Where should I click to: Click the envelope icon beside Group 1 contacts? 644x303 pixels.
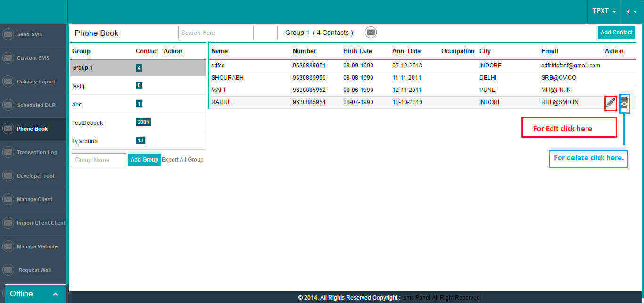point(371,33)
